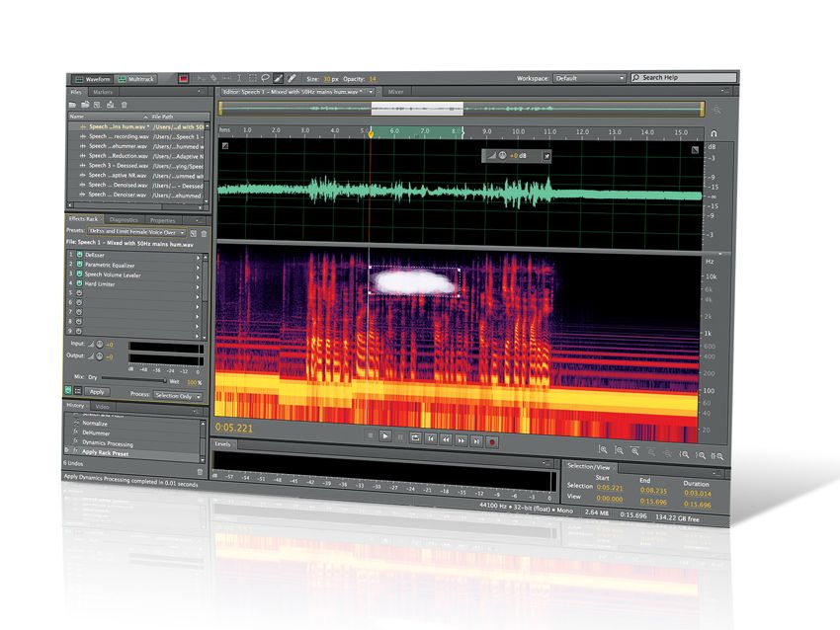Toggle power for the Hard Limiter effect

pos(79,283)
